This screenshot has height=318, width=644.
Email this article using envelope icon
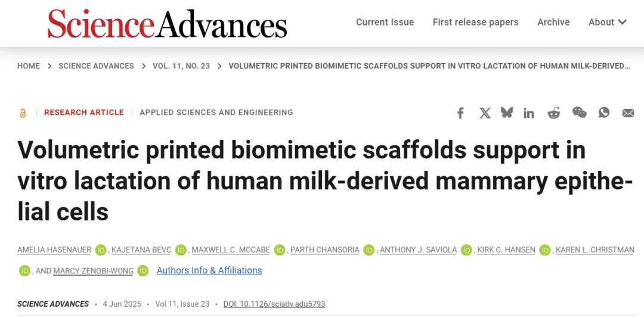click(x=628, y=113)
